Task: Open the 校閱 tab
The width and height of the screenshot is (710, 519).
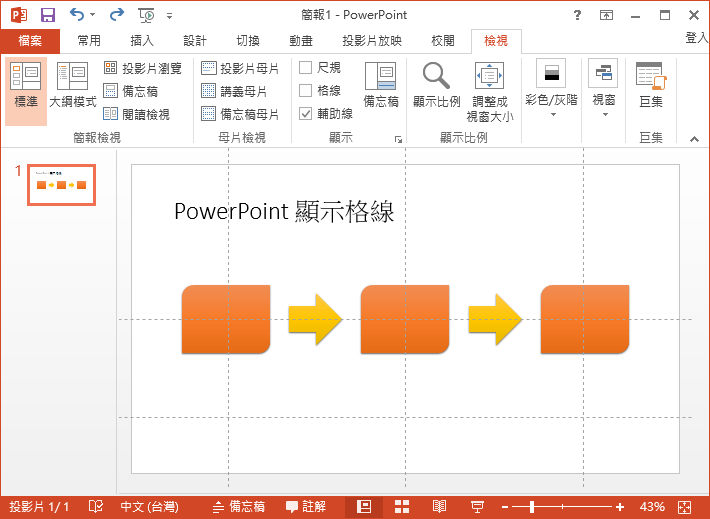Action: coord(442,41)
